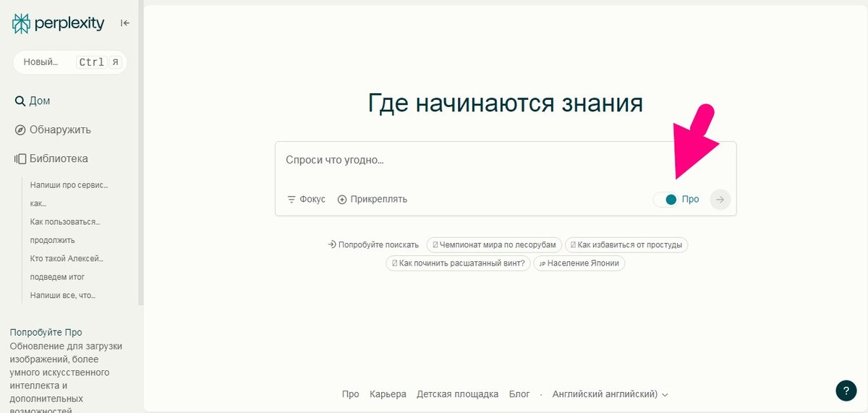Select suggestion 'Население Японии'
The height and width of the screenshot is (413, 868).
point(579,263)
